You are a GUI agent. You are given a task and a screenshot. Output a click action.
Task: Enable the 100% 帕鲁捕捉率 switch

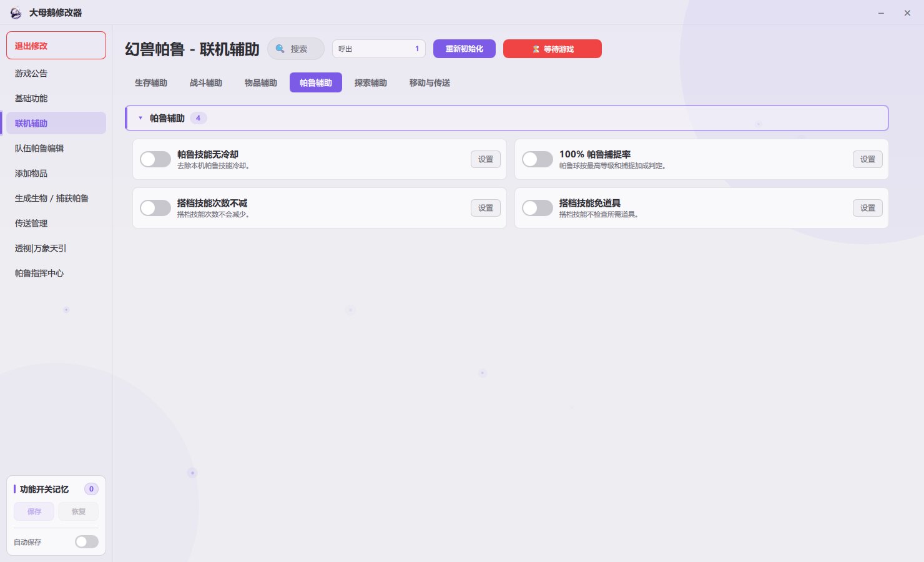click(x=538, y=159)
